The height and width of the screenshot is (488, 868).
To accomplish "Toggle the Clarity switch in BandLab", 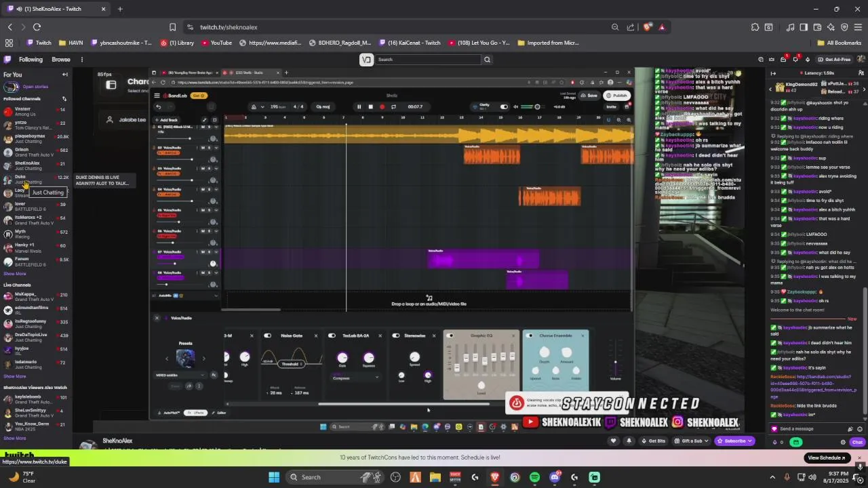I will pos(504,106).
